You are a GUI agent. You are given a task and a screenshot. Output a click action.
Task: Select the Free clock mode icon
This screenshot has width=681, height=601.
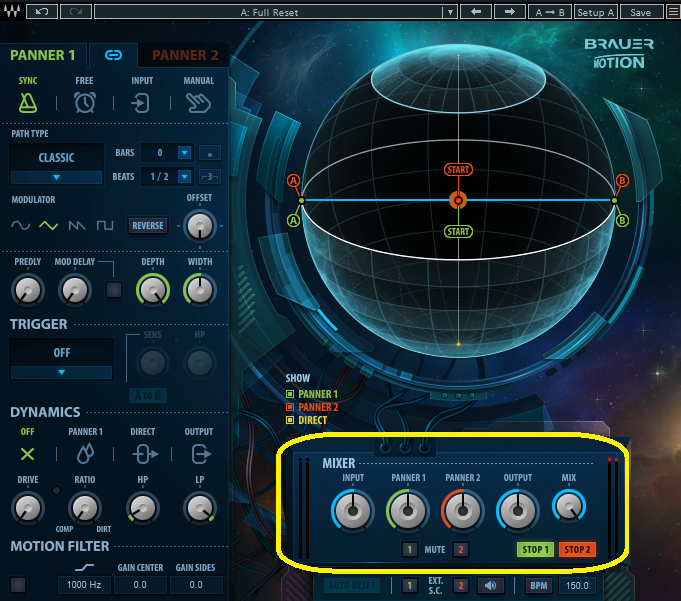(85, 102)
